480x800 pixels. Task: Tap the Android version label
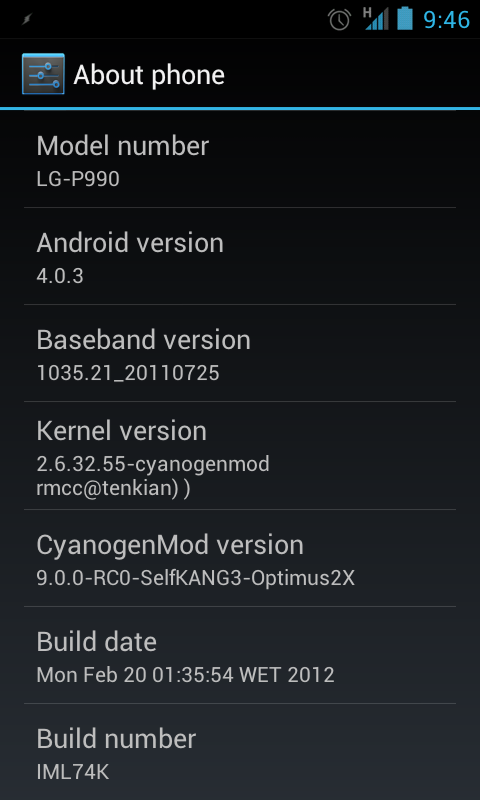130,243
